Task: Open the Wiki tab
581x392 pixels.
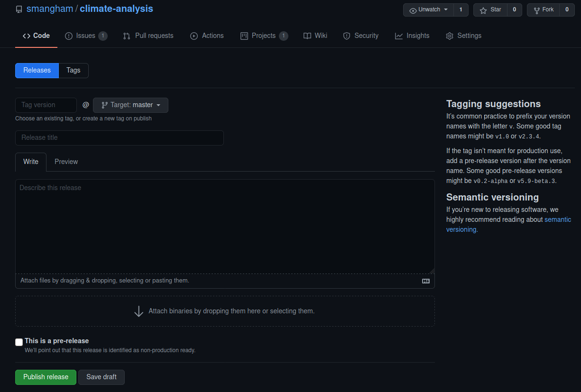Action: coord(315,36)
